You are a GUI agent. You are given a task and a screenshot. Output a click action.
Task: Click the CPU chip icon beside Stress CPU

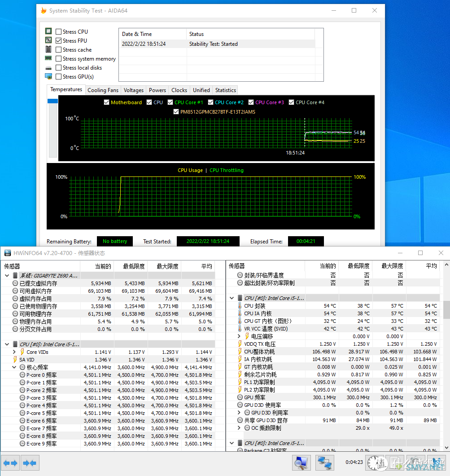48,31
